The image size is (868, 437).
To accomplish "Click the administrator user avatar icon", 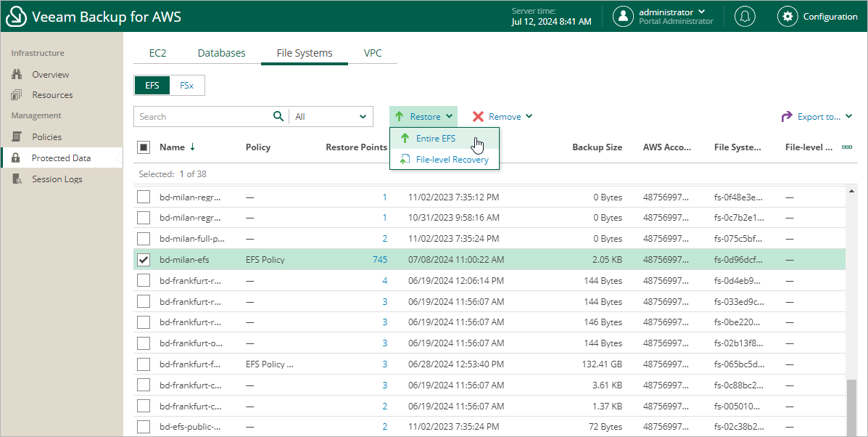I will pyautogui.click(x=624, y=17).
